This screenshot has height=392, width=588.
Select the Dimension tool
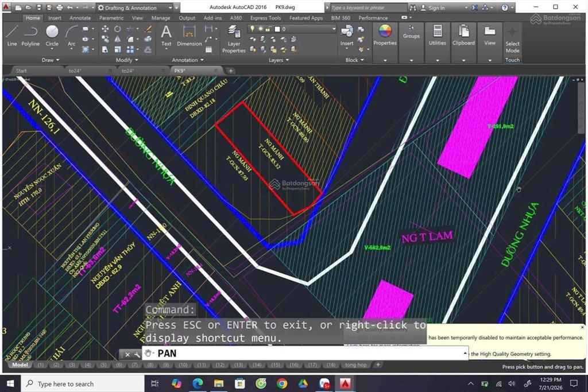189,36
